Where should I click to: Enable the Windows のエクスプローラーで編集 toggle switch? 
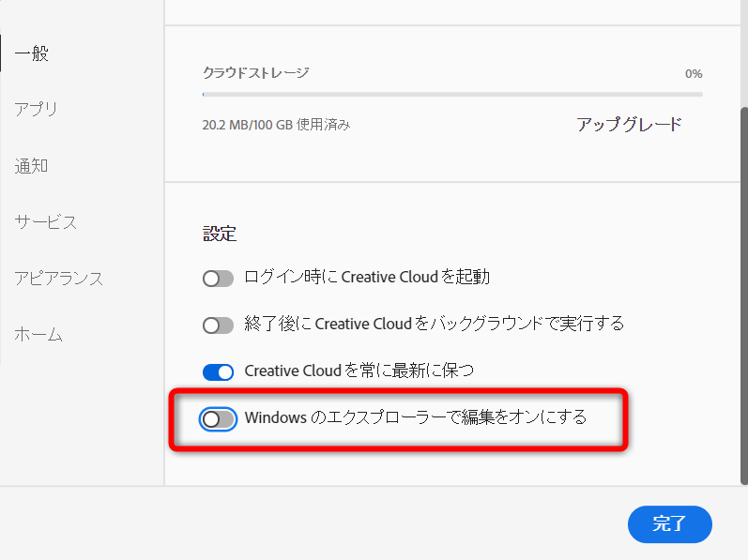tap(218, 419)
